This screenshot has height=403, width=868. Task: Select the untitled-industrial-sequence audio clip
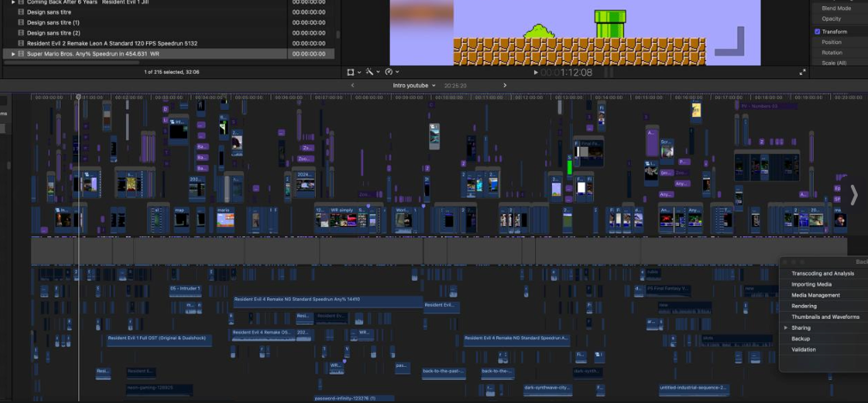[x=695, y=389]
